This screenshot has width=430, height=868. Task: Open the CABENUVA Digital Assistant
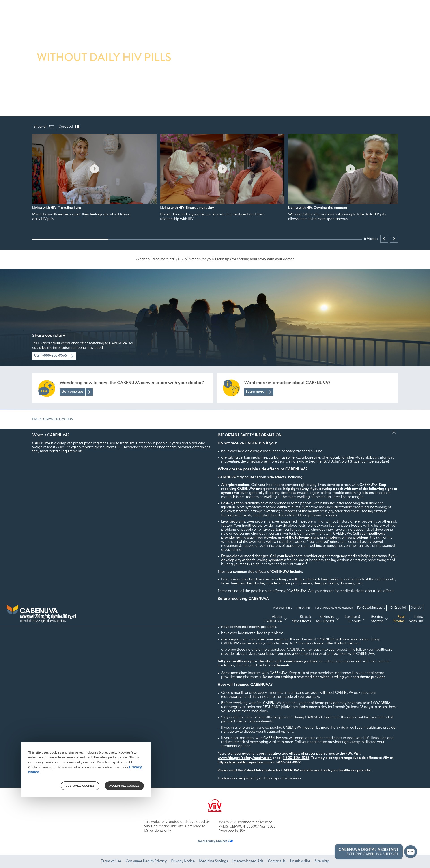click(368, 851)
